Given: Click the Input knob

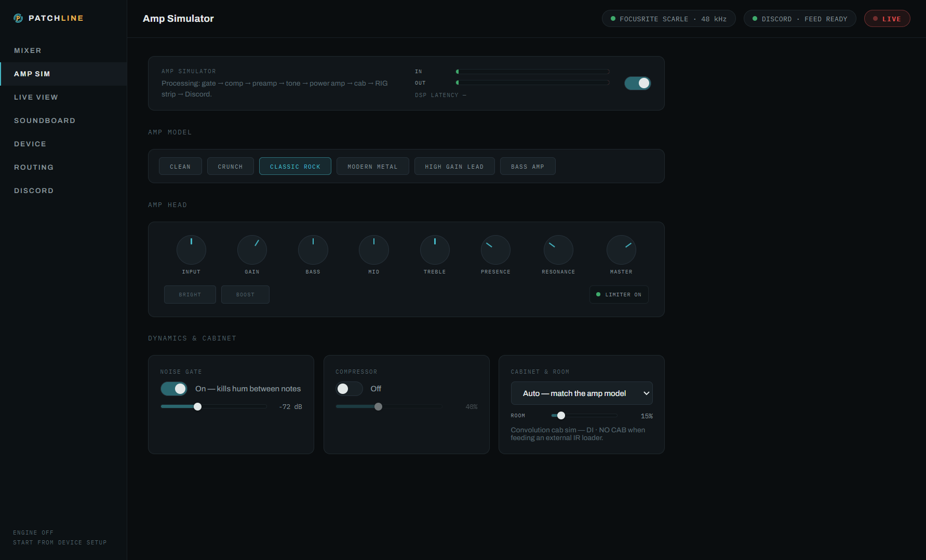Looking at the screenshot, I should [x=191, y=250].
